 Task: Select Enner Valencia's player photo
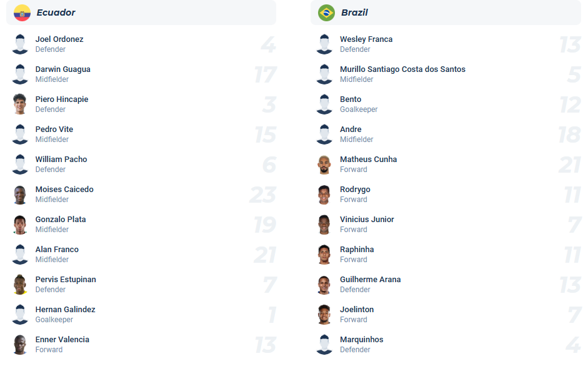21,344
